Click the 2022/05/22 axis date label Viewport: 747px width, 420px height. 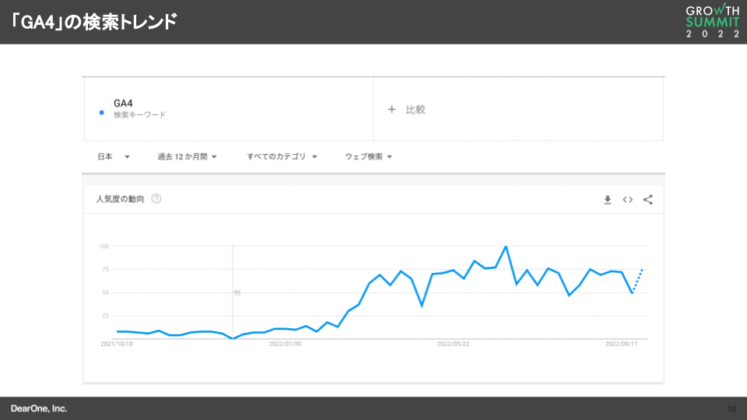[453, 344]
